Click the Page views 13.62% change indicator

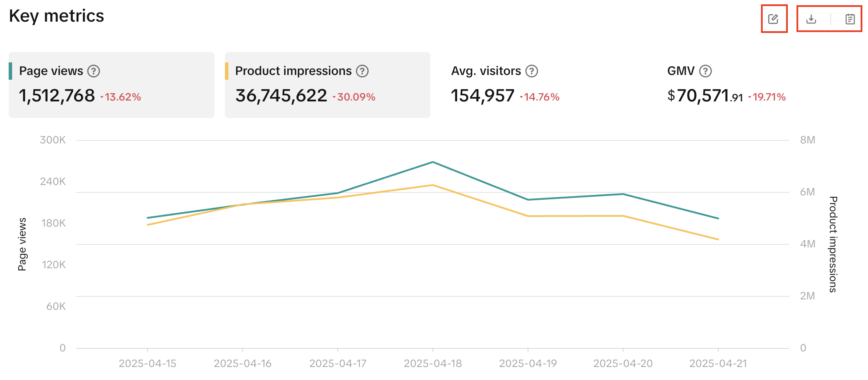point(121,97)
